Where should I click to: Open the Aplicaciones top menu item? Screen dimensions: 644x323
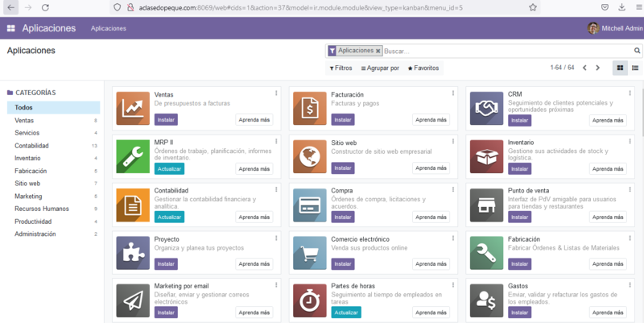coord(109,28)
